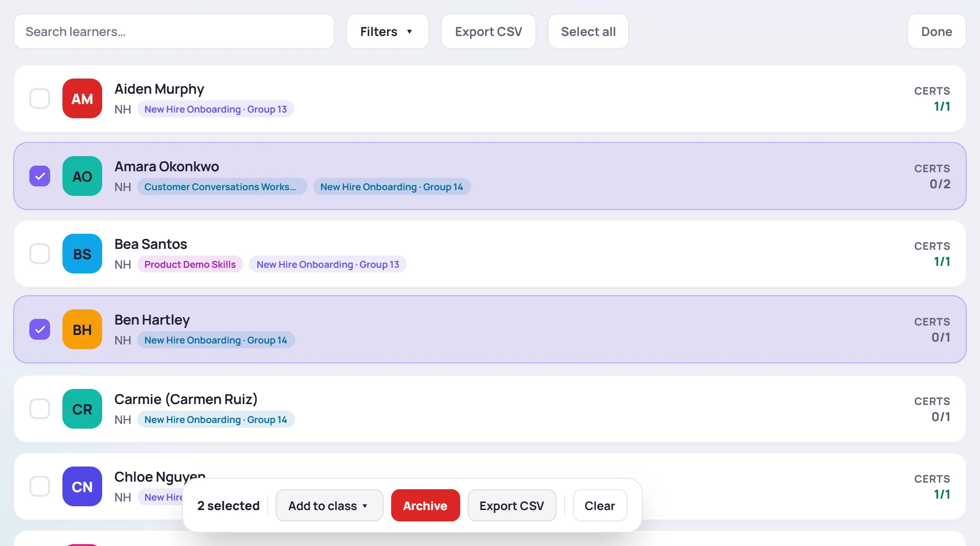Open the Filters dropdown

coord(387,31)
